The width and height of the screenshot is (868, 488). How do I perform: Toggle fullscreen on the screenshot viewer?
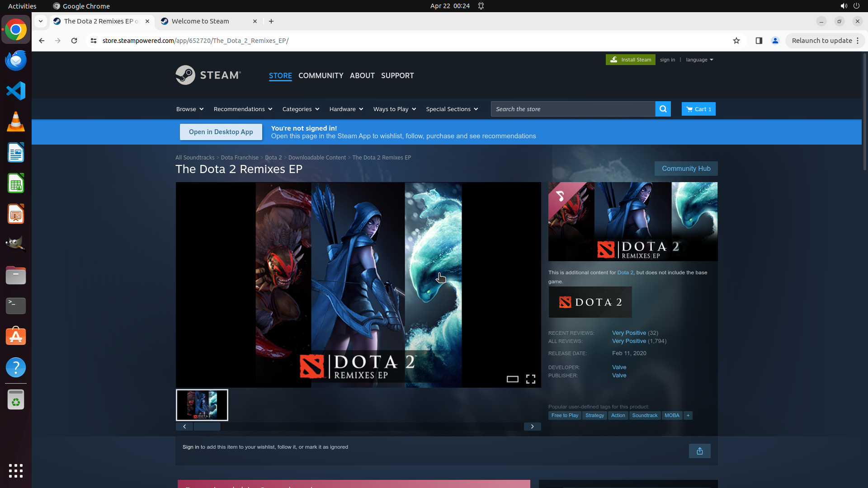tap(531, 379)
